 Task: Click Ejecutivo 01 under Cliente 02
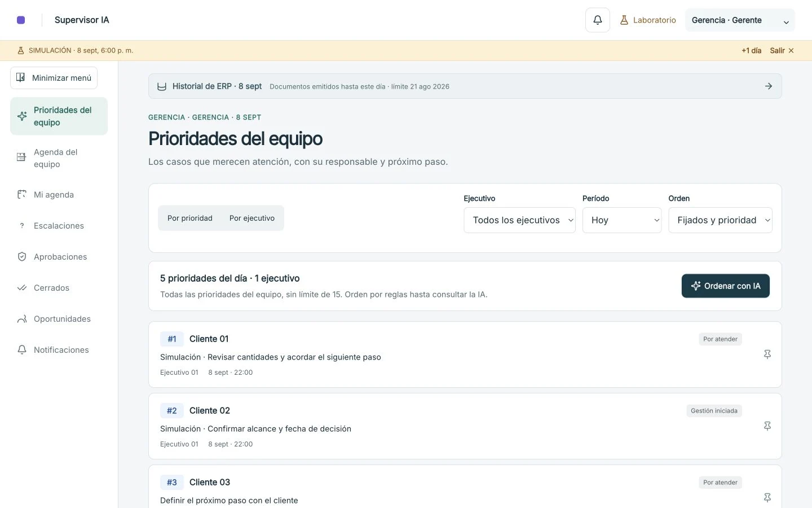pos(179,444)
